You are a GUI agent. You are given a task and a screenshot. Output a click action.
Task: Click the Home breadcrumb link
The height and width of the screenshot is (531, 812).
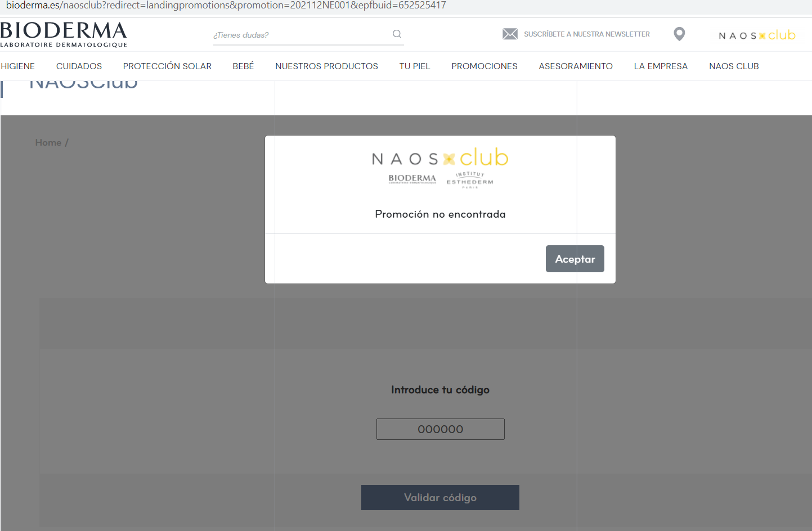tap(48, 143)
